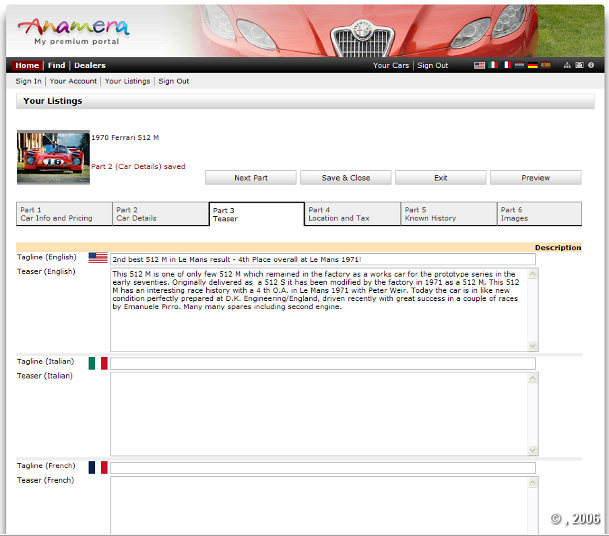Open the Dealers menu item
This screenshot has width=609, height=536.
pos(90,65)
